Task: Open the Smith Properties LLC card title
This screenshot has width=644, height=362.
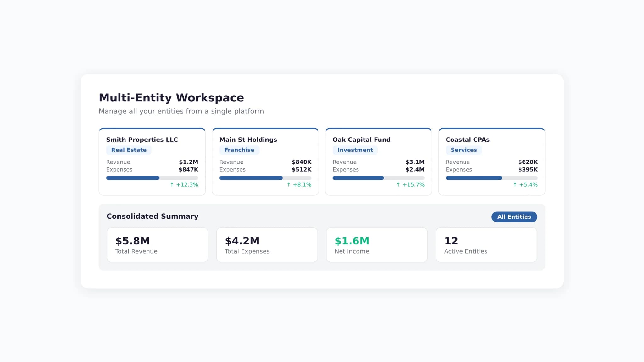Action: pos(142,140)
